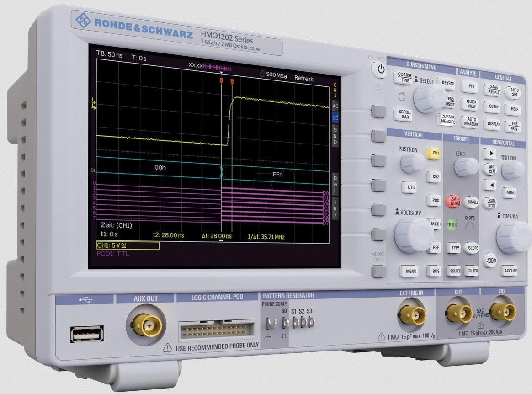Click the CH1: 5 V readout box on screen
Image resolution: width=532 pixels, height=394 pixels.
128,246
